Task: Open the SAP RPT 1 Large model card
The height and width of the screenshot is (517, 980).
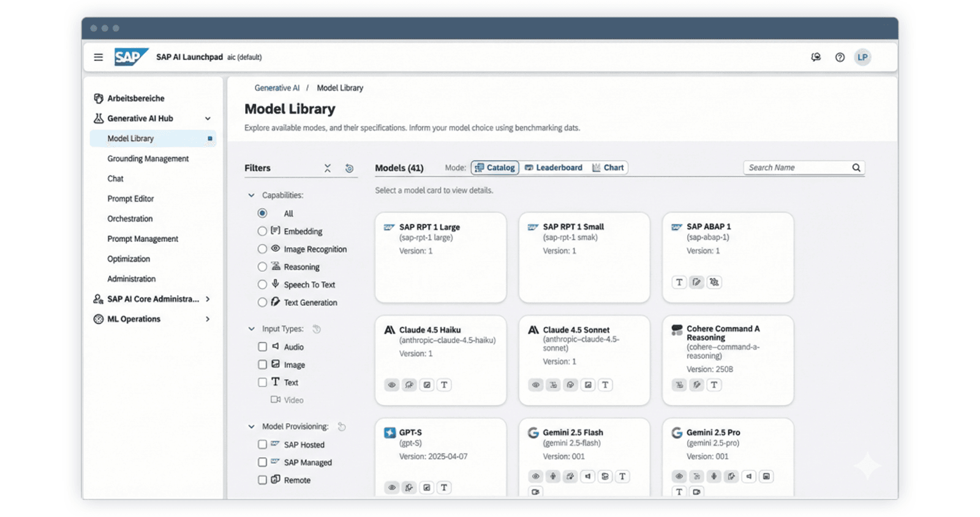Action: tap(440, 257)
